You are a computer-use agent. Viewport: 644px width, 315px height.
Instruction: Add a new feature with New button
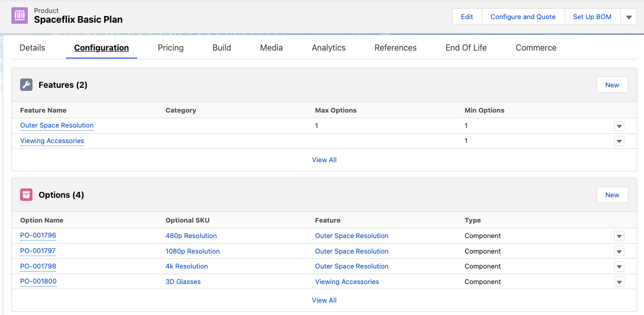[x=612, y=85]
